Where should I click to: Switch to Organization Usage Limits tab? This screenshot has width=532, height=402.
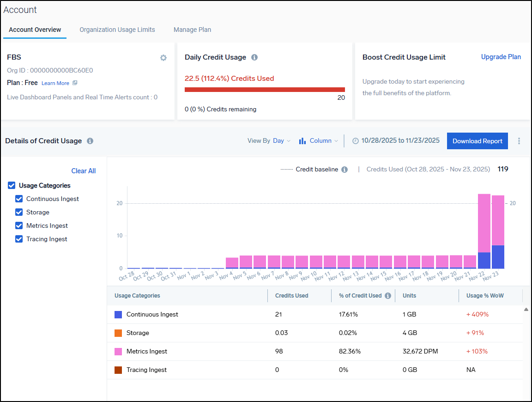click(117, 30)
